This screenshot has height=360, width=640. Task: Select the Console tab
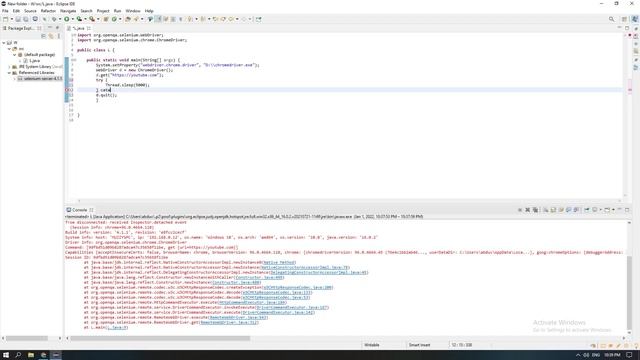tap(80, 210)
